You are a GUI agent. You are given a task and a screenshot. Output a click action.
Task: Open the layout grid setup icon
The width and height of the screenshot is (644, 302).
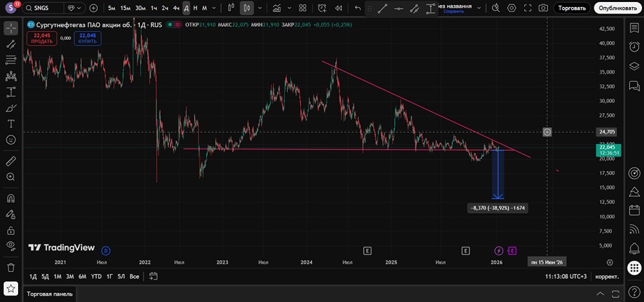coord(303,8)
